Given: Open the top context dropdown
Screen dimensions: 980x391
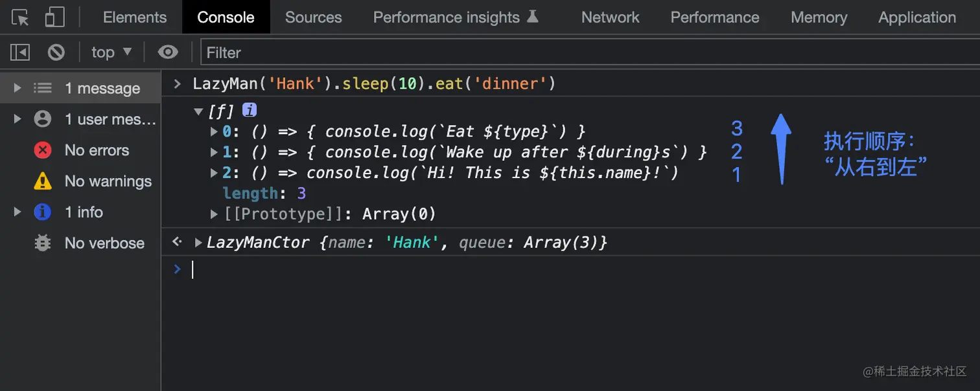Looking at the screenshot, I should [x=111, y=52].
